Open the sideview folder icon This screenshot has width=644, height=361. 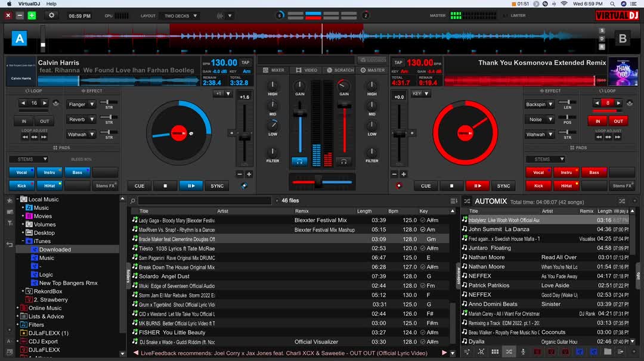click(x=608, y=351)
